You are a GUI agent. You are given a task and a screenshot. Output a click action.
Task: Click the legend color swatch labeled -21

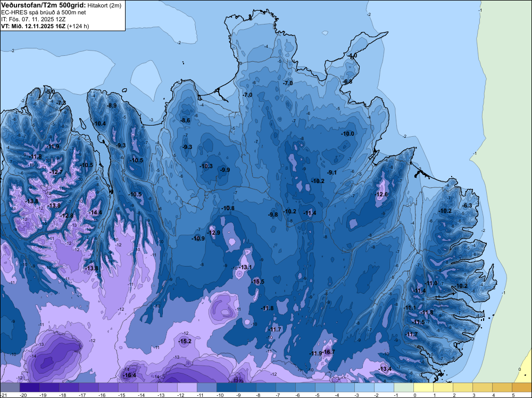tap(10, 388)
